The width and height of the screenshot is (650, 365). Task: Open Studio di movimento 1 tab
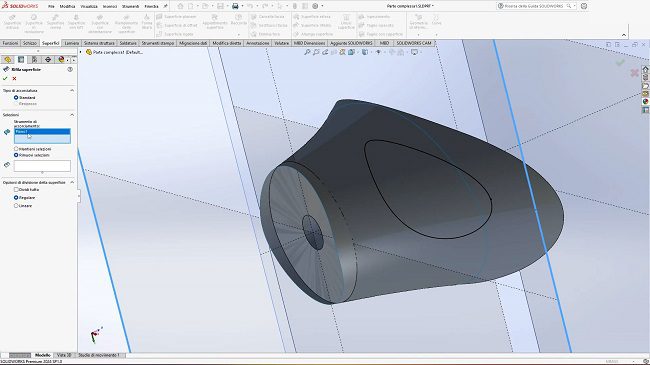pos(99,355)
